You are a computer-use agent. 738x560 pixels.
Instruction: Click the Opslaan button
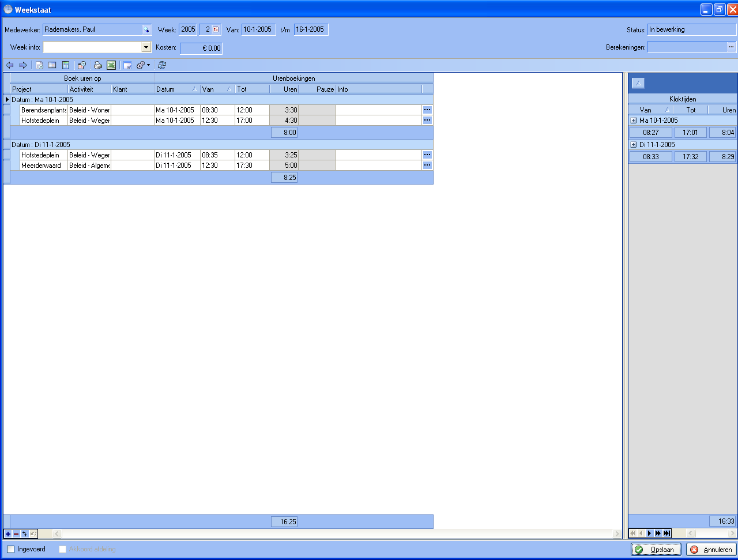click(x=656, y=550)
